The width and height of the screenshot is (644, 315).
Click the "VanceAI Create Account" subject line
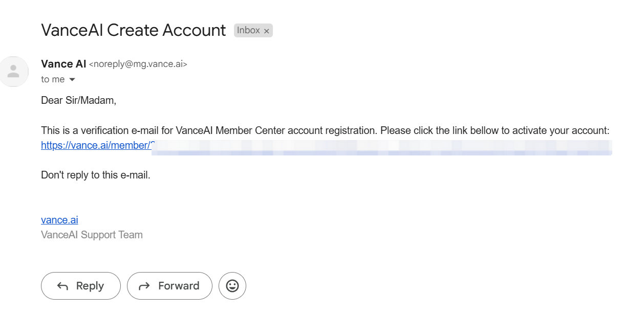[x=133, y=30]
